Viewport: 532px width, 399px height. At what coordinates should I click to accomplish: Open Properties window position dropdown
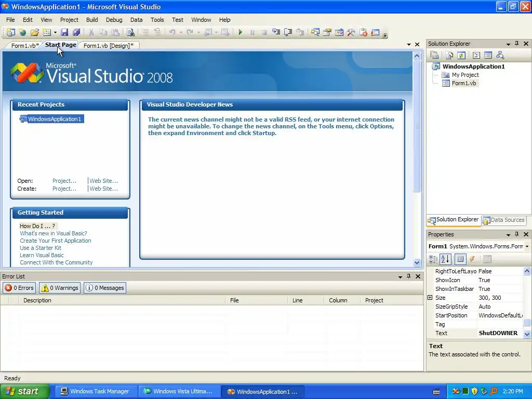(508, 235)
